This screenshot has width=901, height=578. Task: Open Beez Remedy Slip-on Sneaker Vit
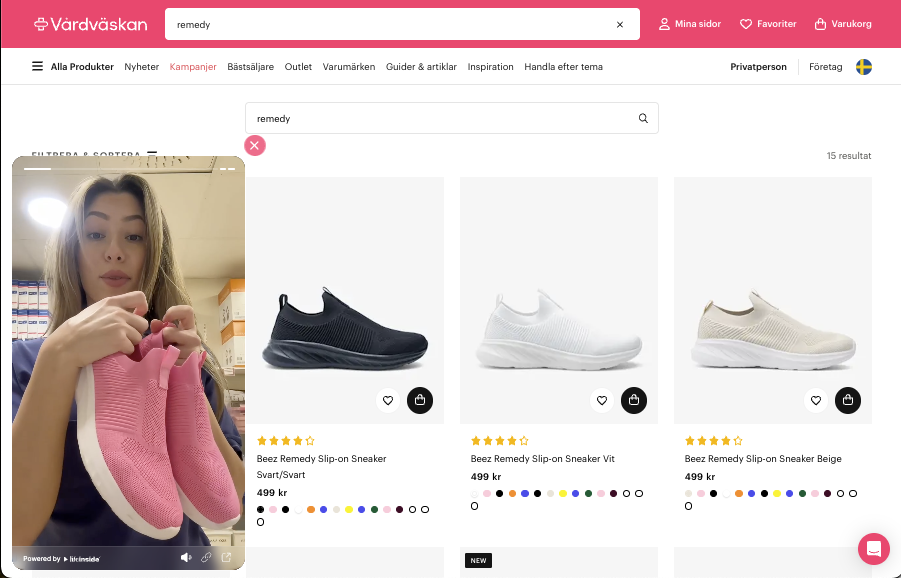[x=542, y=458]
